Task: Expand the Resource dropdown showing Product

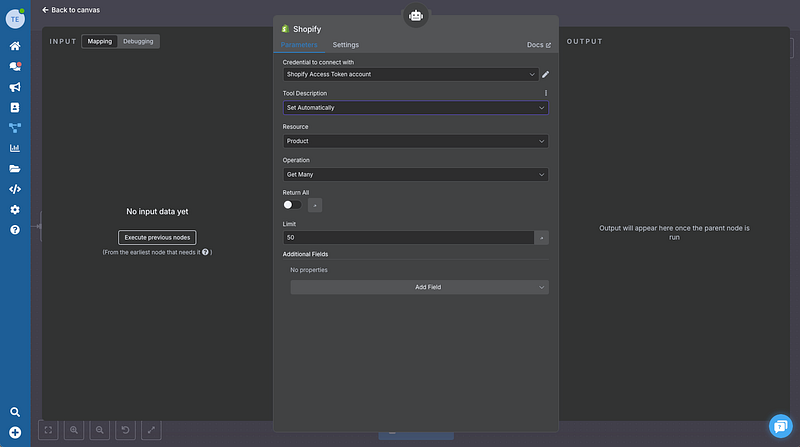Action: click(x=415, y=141)
